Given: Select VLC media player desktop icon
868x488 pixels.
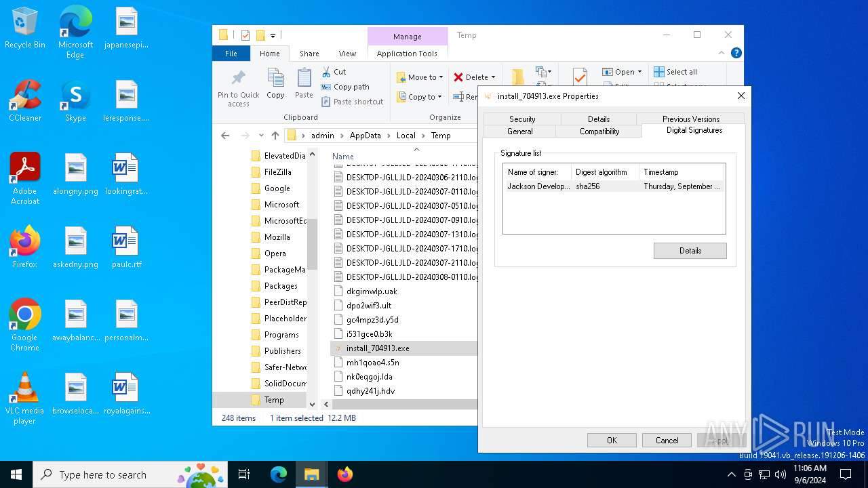Looking at the screenshot, I should [x=25, y=399].
